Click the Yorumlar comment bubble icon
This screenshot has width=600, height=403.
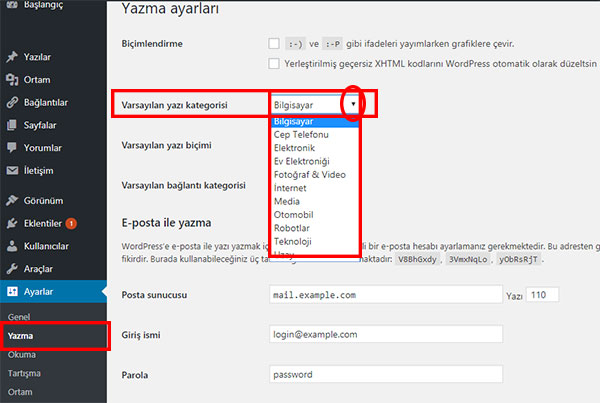[12, 148]
